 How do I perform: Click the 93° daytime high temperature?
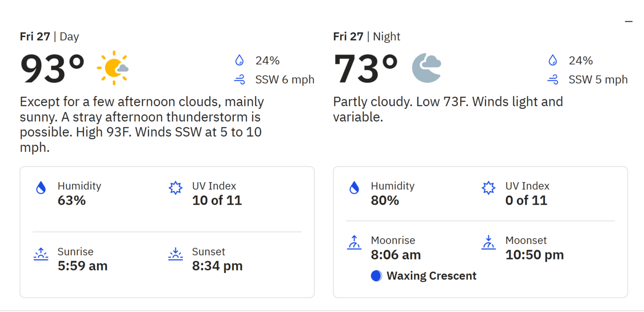click(52, 69)
